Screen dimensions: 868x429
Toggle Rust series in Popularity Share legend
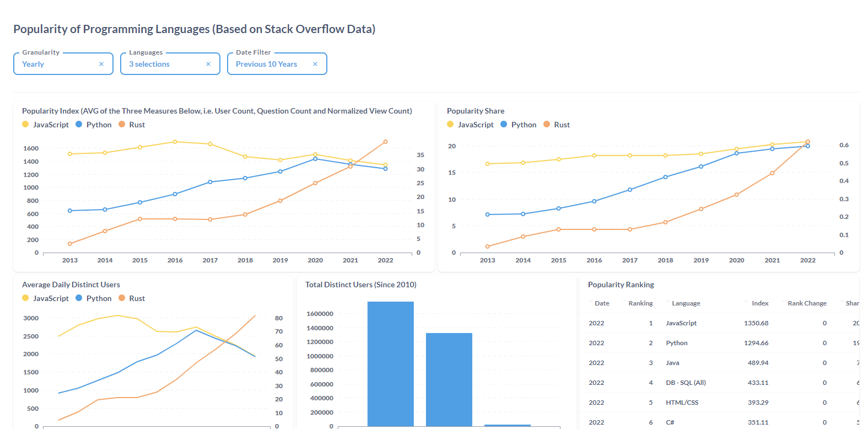[x=557, y=125]
